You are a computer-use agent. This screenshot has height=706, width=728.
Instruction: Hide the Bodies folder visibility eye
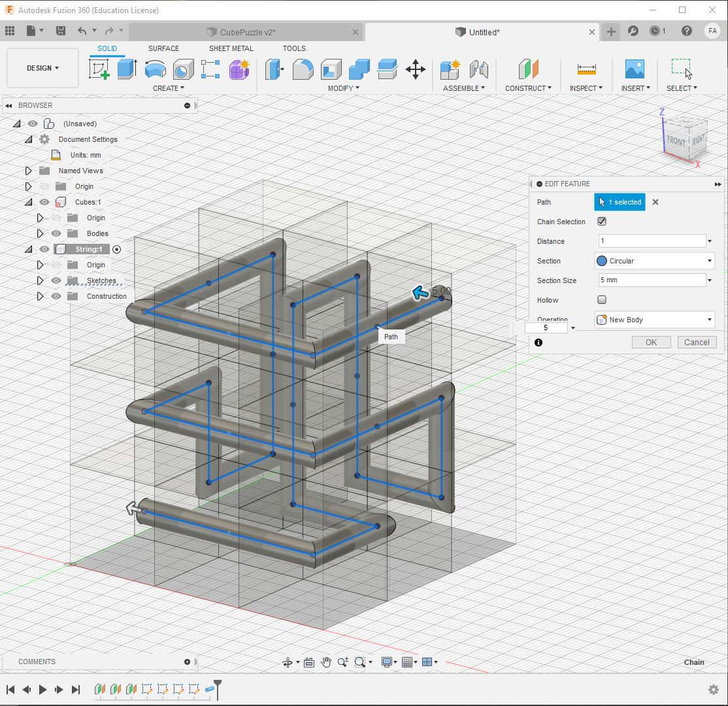click(x=57, y=233)
